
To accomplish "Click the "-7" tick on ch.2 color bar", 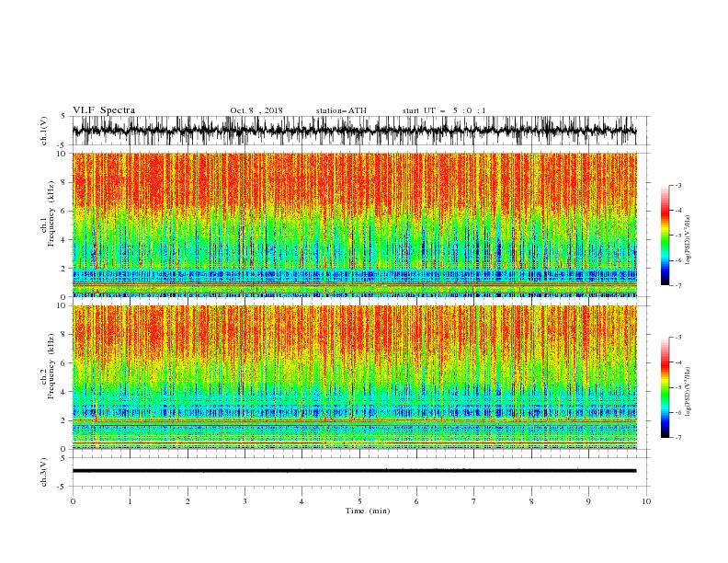I will [x=677, y=438].
